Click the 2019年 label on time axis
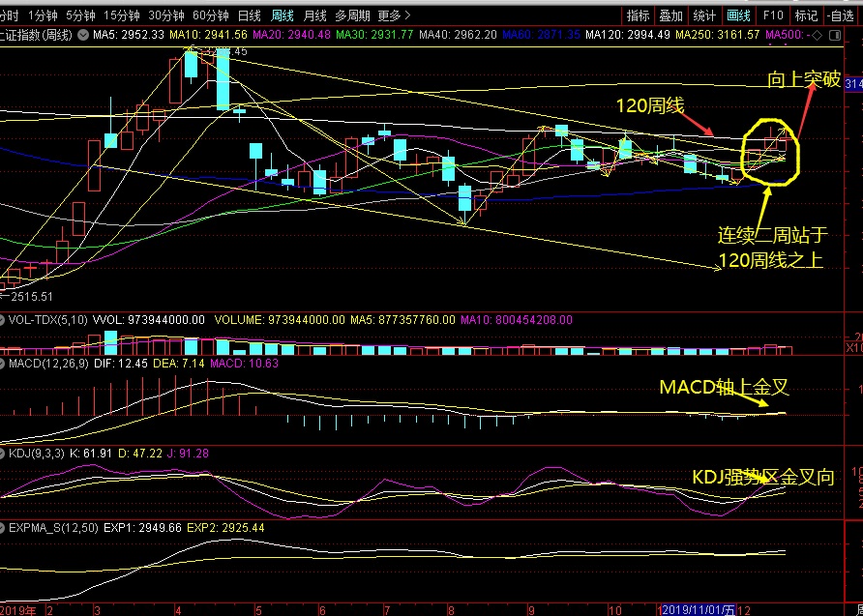Image resolution: width=863 pixels, height=616 pixels. coord(18,610)
